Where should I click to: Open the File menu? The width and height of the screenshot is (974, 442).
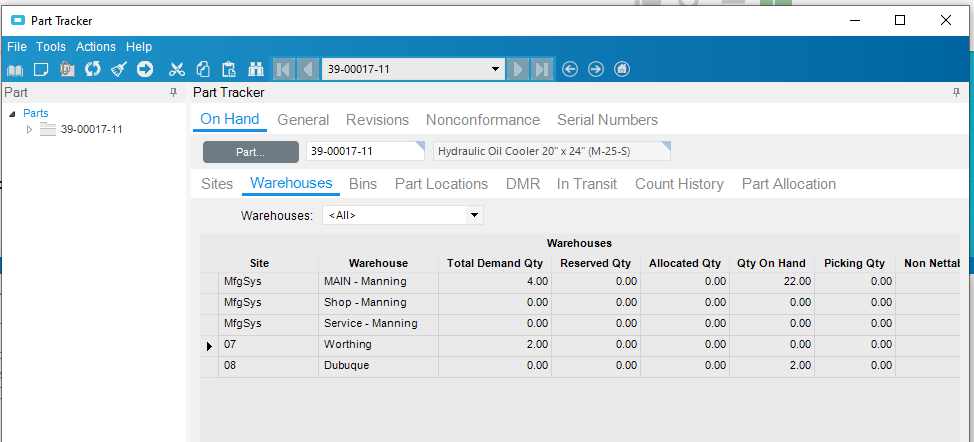click(x=17, y=47)
